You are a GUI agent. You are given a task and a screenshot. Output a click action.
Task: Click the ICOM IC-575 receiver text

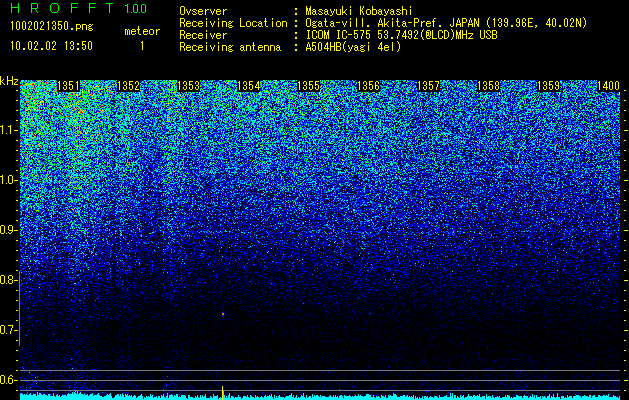401,35
